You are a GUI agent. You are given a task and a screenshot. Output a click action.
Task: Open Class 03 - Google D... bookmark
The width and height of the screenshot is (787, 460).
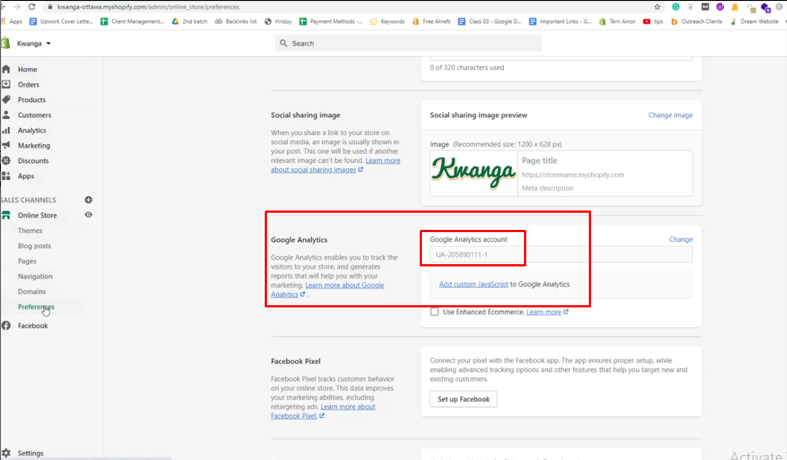pos(489,22)
